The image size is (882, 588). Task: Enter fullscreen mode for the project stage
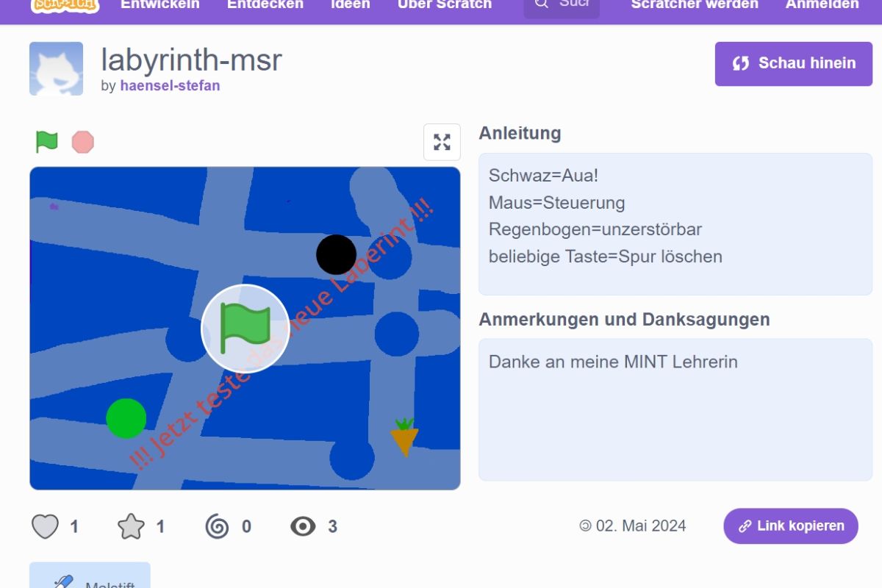pos(442,142)
